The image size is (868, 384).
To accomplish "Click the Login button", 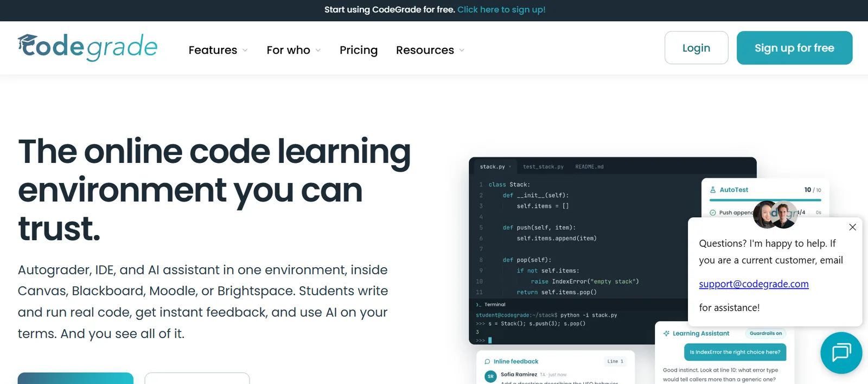I will click(696, 48).
